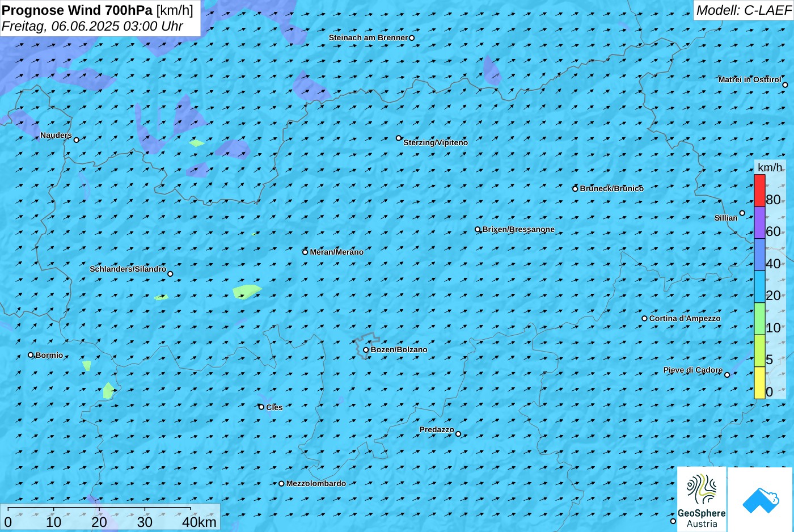Click the 'km/h' legend heading
The height and width of the screenshot is (532, 794).
point(770,167)
